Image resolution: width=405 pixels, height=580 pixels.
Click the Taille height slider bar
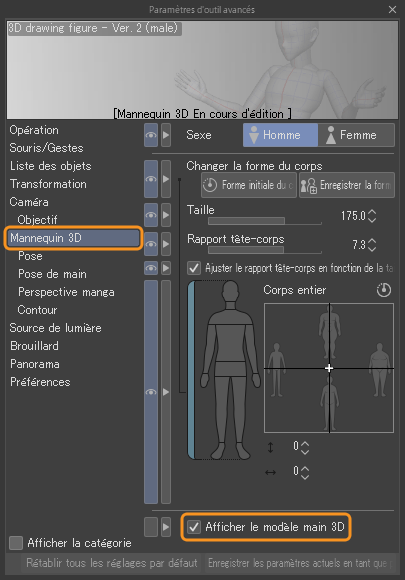click(265, 221)
